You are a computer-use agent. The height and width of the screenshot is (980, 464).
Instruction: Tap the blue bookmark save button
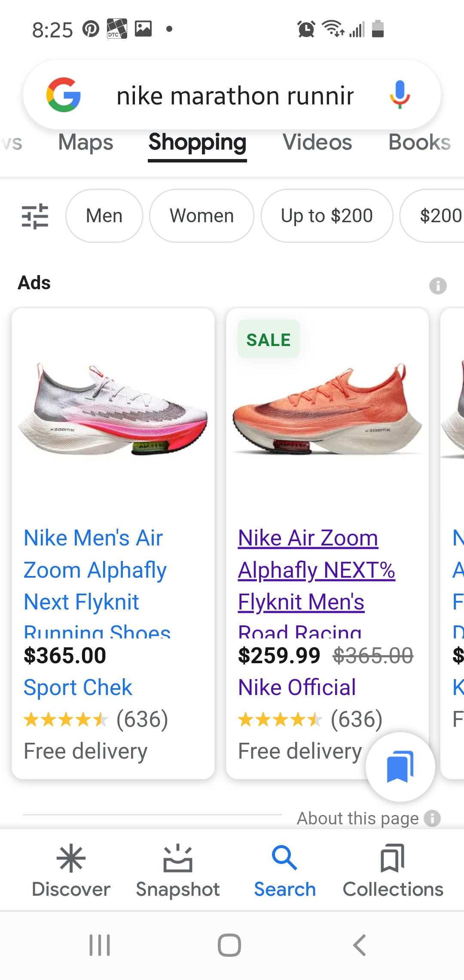click(400, 767)
